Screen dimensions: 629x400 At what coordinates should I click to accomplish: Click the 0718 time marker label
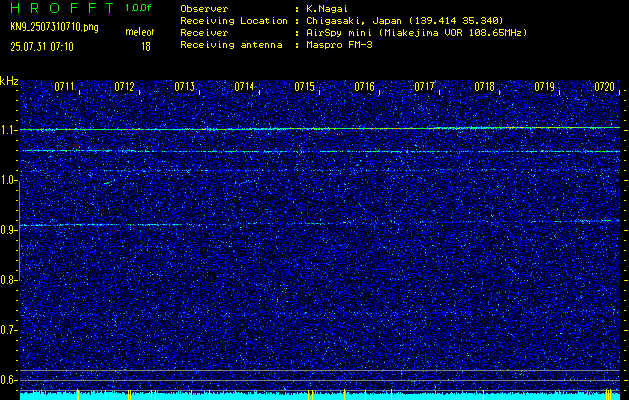(x=484, y=86)
